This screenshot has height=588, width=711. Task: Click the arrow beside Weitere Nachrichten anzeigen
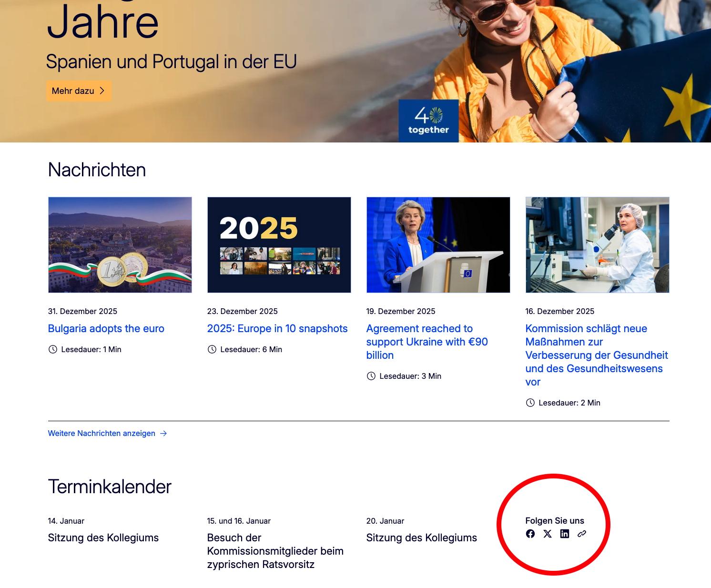163,434
